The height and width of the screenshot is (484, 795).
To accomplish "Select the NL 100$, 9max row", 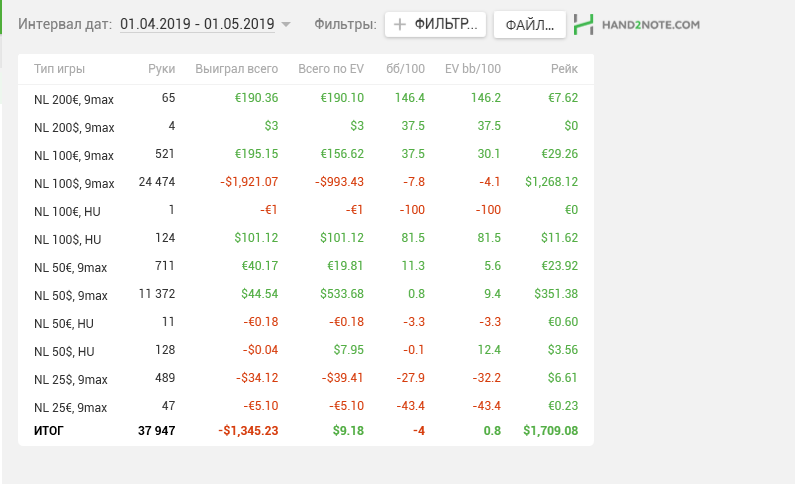I will click(x=306, y=182).
